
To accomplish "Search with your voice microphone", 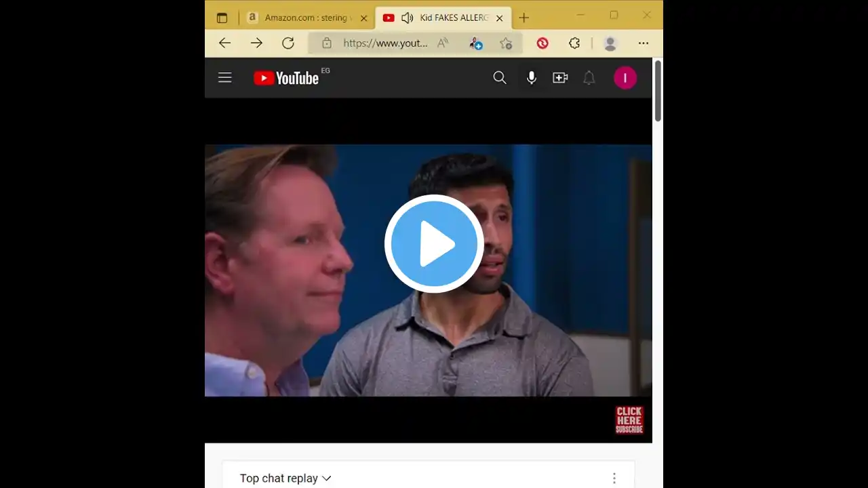I will click(x=532, y=78).
